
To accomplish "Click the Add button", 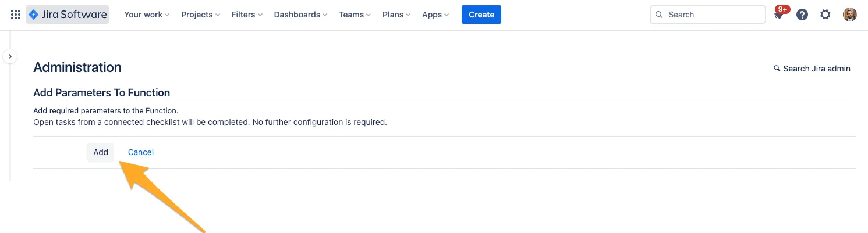I will coord(101,152).
